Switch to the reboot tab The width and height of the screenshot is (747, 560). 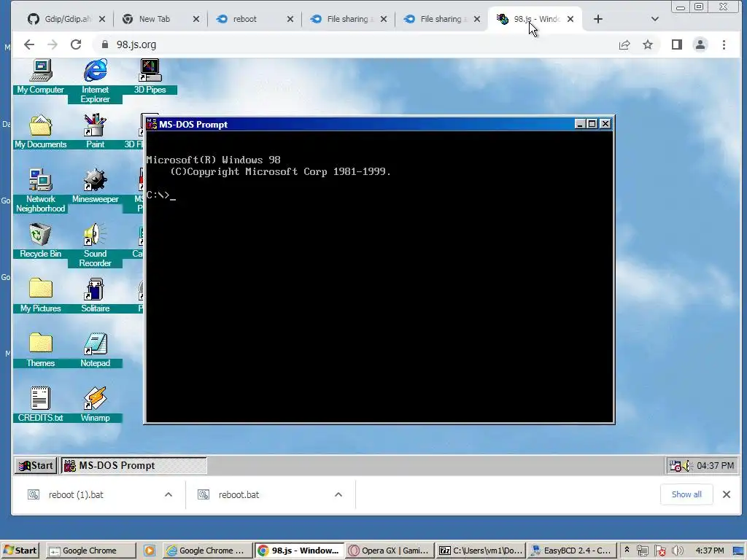coord(255,19)
